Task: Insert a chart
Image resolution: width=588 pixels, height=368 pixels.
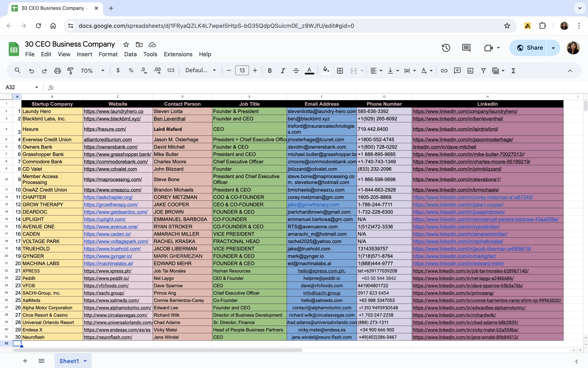Action: [x=470, y=71]
